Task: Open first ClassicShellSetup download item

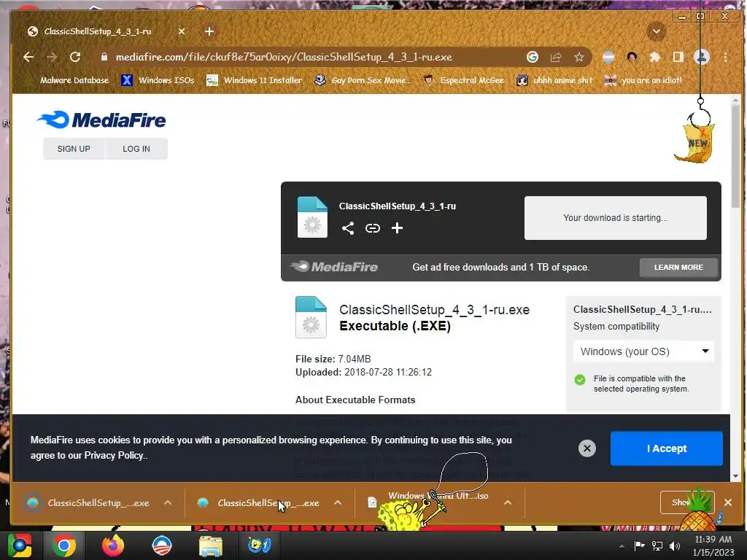Action: [x=89, y=503]
